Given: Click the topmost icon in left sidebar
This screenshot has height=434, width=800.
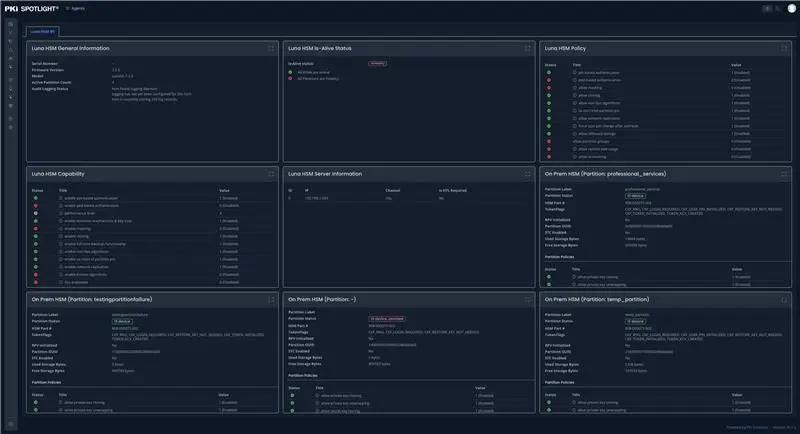Looking at the screenshot, I should click(11, 24).
